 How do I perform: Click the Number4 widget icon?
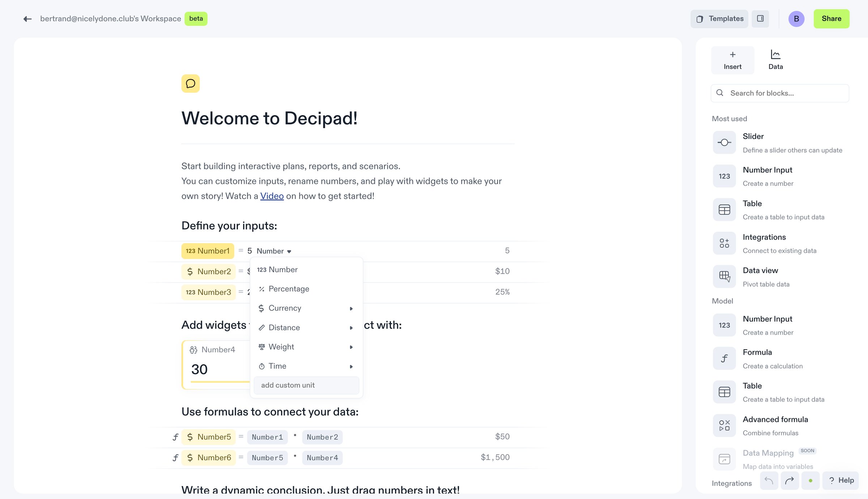click(x=193, y=350)
